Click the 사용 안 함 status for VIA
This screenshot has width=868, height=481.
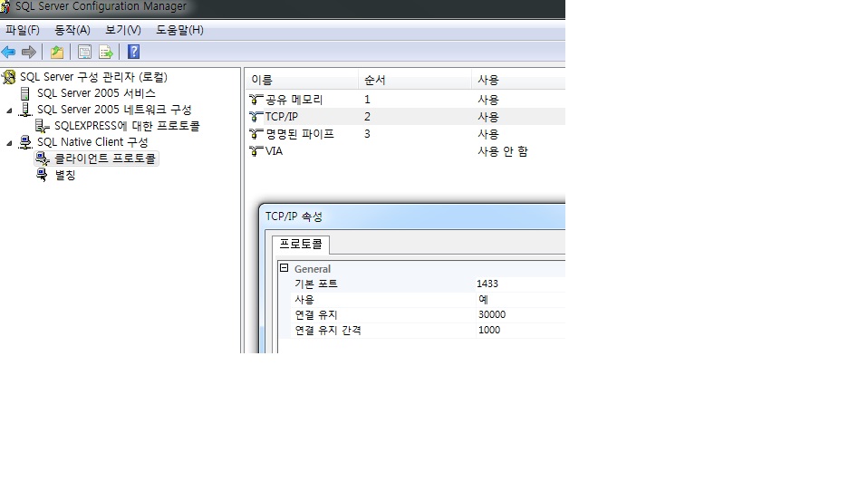pos(503,151)
